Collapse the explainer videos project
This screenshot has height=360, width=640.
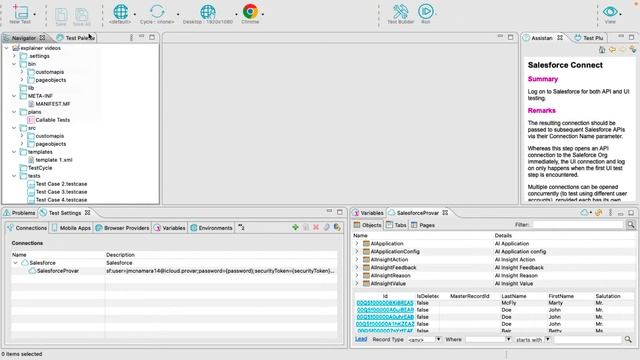pyautogui.click(x=7, y=48)
